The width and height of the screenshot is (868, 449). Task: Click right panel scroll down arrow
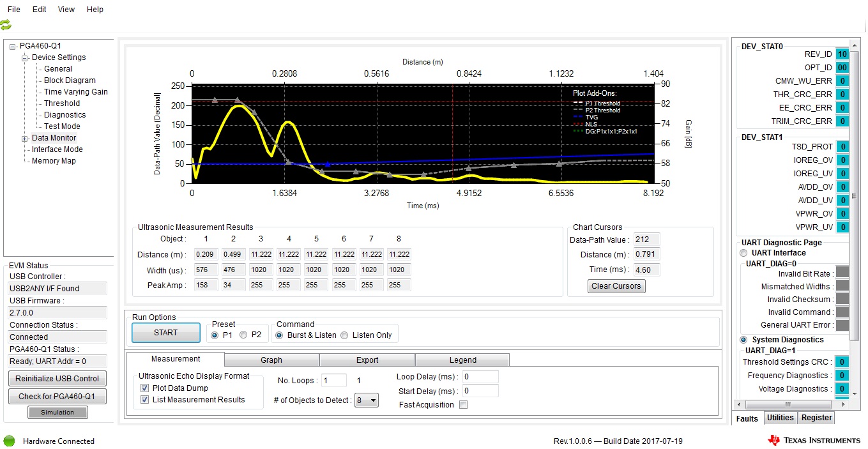(x=855, y=395)
